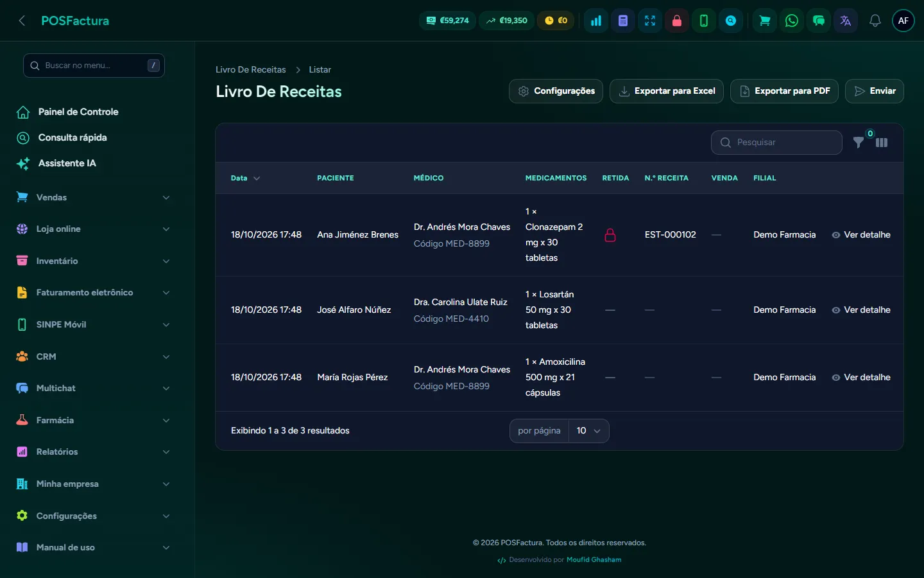Open the AF user avatar menu
This screenshot has height=578, width=924.
point(903,21)
